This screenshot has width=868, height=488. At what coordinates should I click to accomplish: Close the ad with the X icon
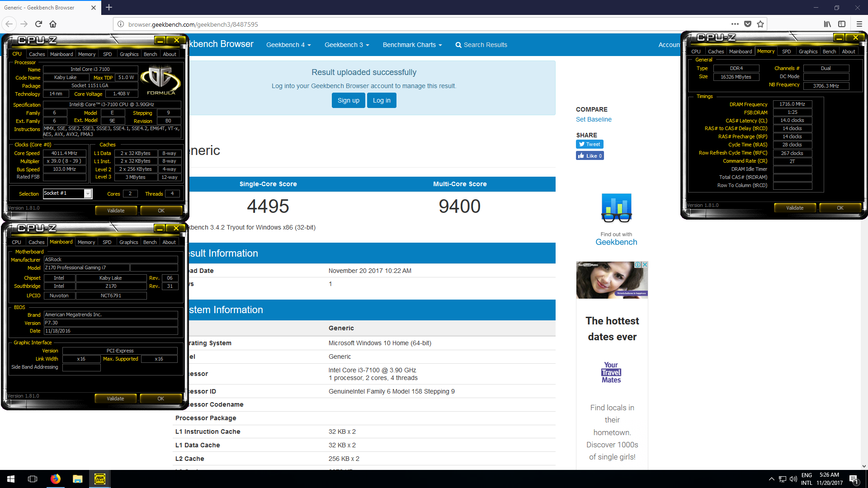pos(645,265)
